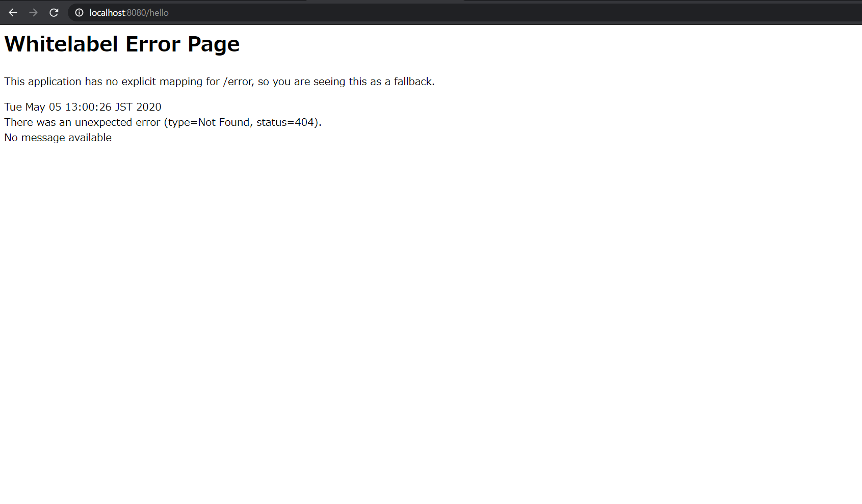Click the fallback mapping explanation text

(219, 81)
